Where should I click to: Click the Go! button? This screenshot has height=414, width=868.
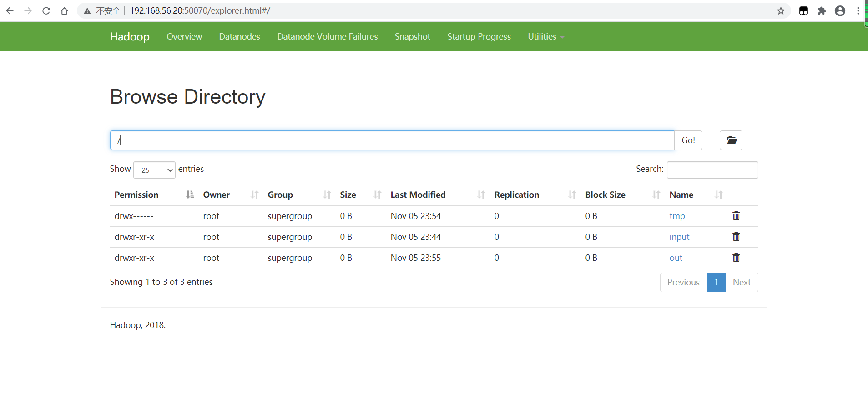pyautogui.click(x=688, y=140)
